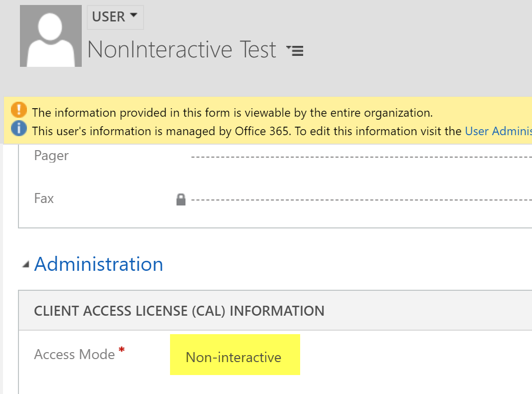
Task: Collapse the Administration section triangle
Action: coord(26,264)
